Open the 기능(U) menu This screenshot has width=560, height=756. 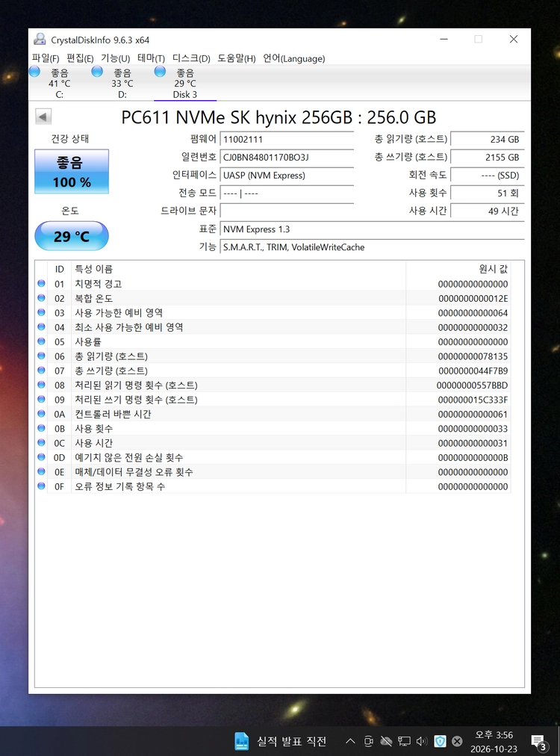coord(115,58)
